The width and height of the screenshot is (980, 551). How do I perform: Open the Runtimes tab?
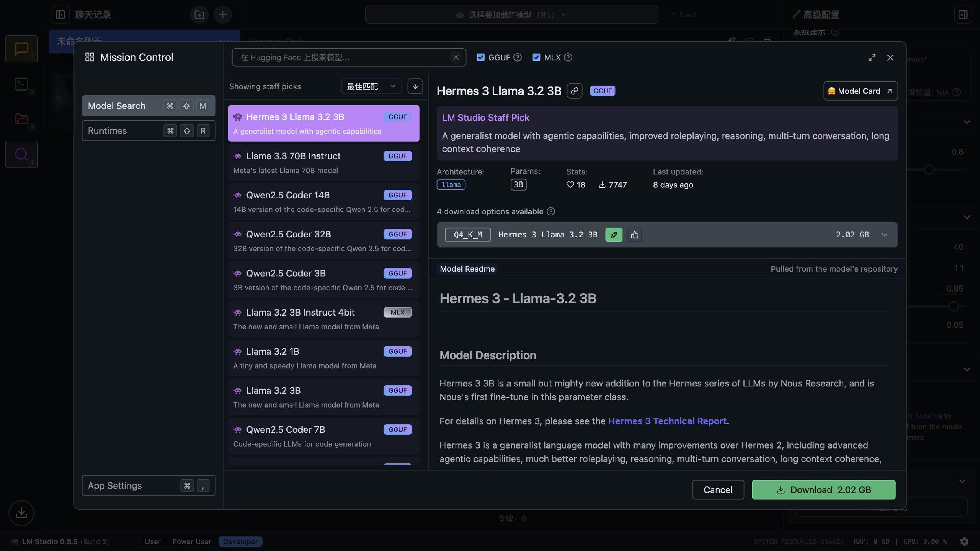coord(149,131)
